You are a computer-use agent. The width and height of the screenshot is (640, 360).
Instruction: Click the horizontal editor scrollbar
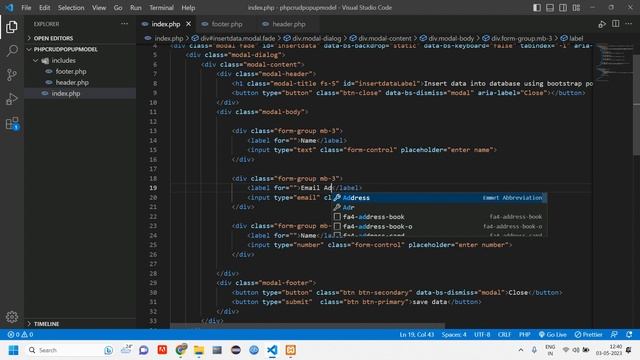307,326
